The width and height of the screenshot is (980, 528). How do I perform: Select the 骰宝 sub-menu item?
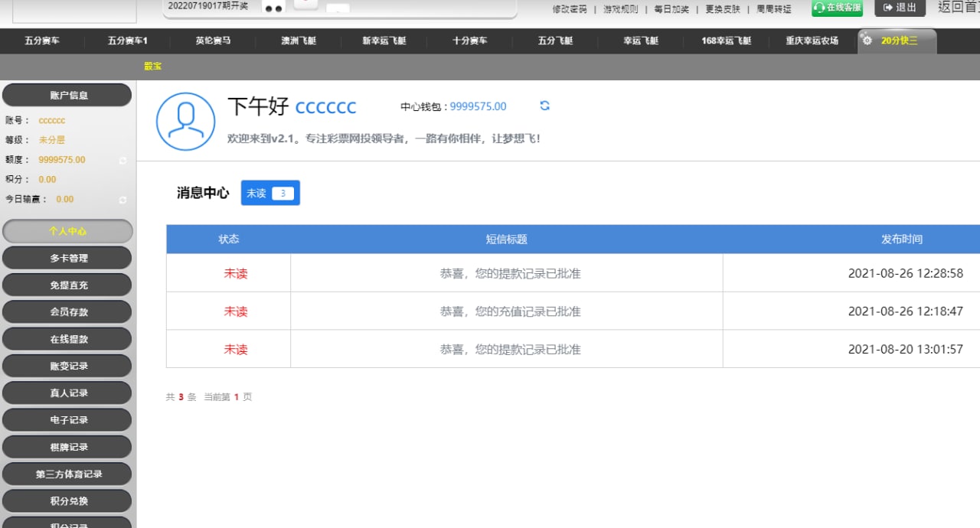tap(152, 67)
